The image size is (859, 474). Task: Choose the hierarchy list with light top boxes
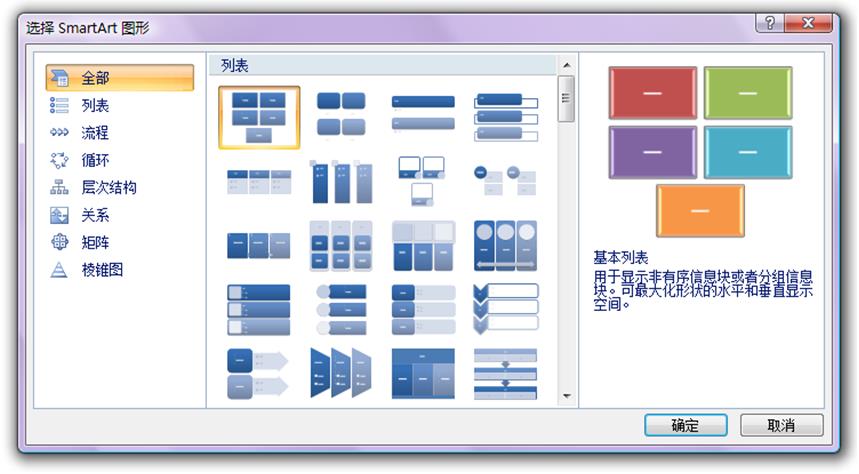[x=423, y=245]
